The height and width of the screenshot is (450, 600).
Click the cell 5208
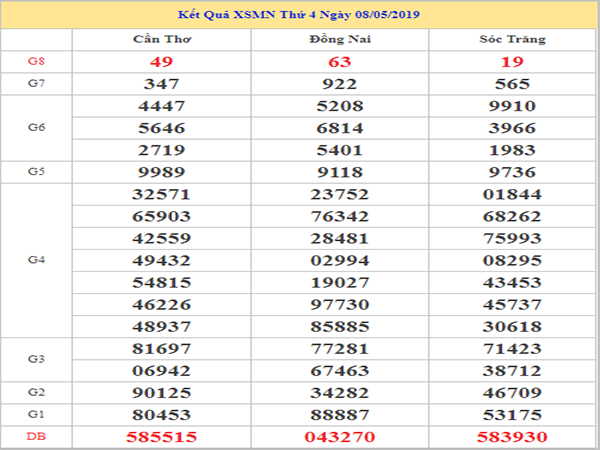[340, 106]
